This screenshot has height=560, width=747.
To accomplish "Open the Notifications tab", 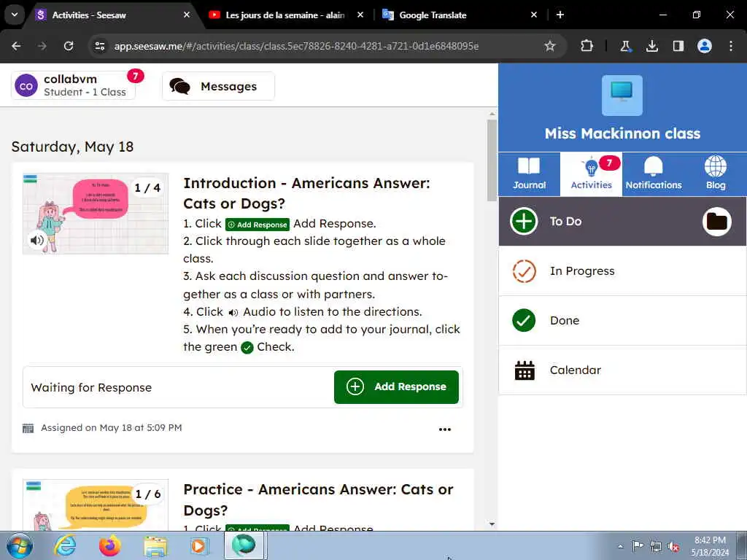I will point(653,174).
